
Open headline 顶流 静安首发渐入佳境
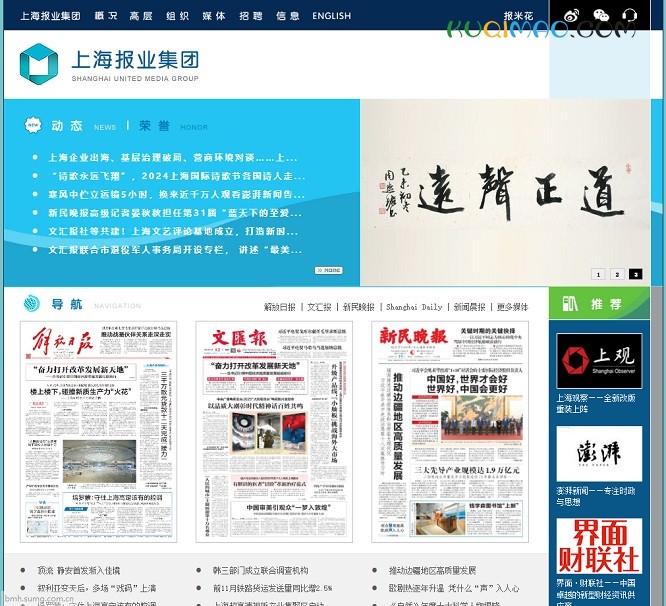[x=79, y=570]
